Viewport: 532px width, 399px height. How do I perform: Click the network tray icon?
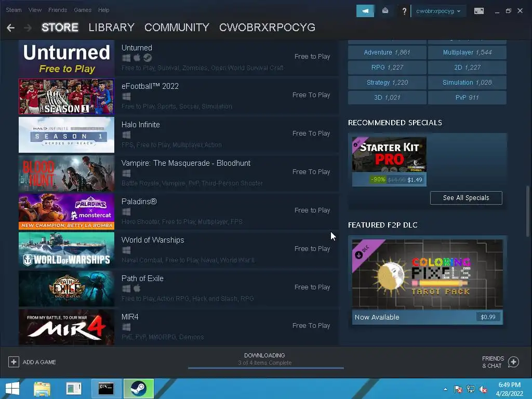[471, 389]
